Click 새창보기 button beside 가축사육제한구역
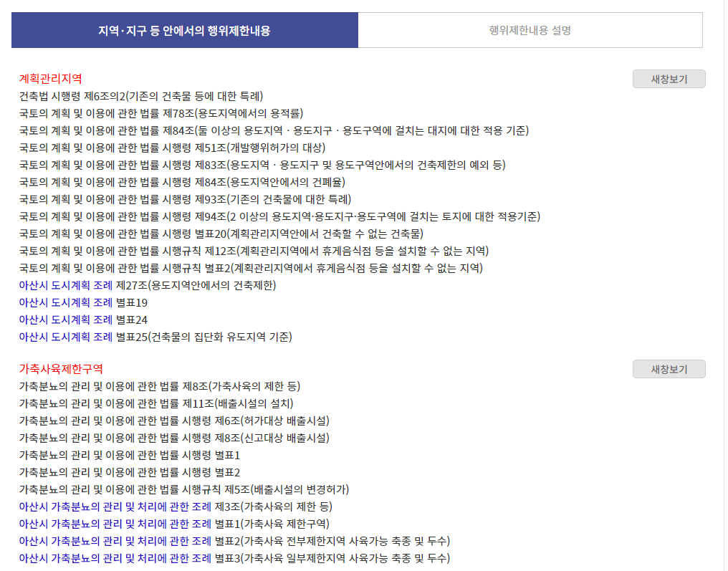Image resolution: width=728 pixels, height=571 pixels. 669,369
